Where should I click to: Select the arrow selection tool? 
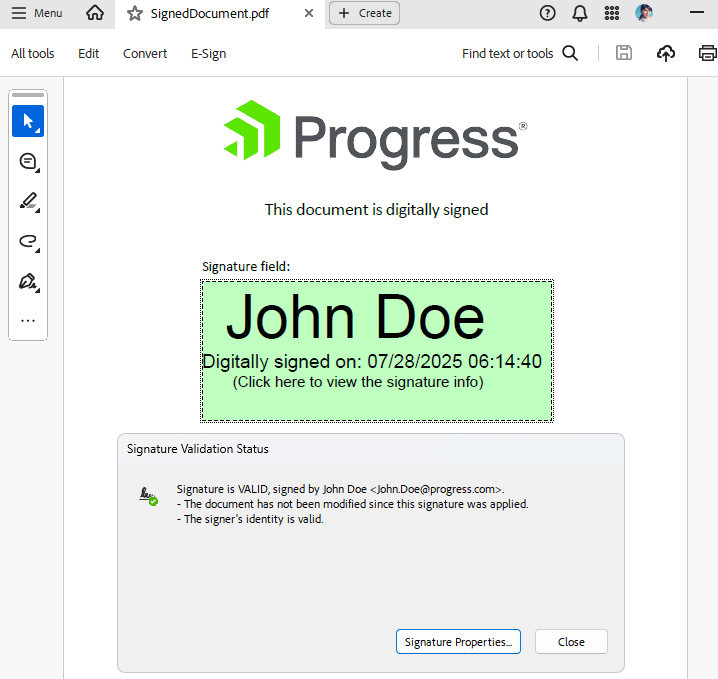coord(28,121)
